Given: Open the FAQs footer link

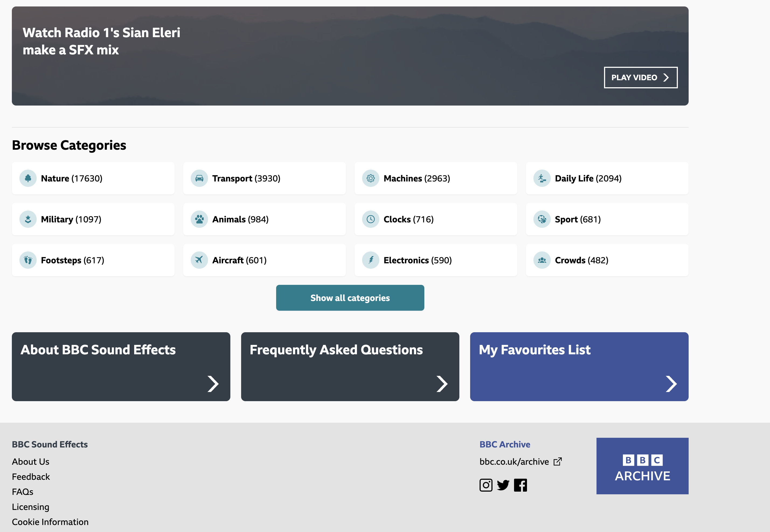Looking at the screenshot, I should (x=23, y=492).
